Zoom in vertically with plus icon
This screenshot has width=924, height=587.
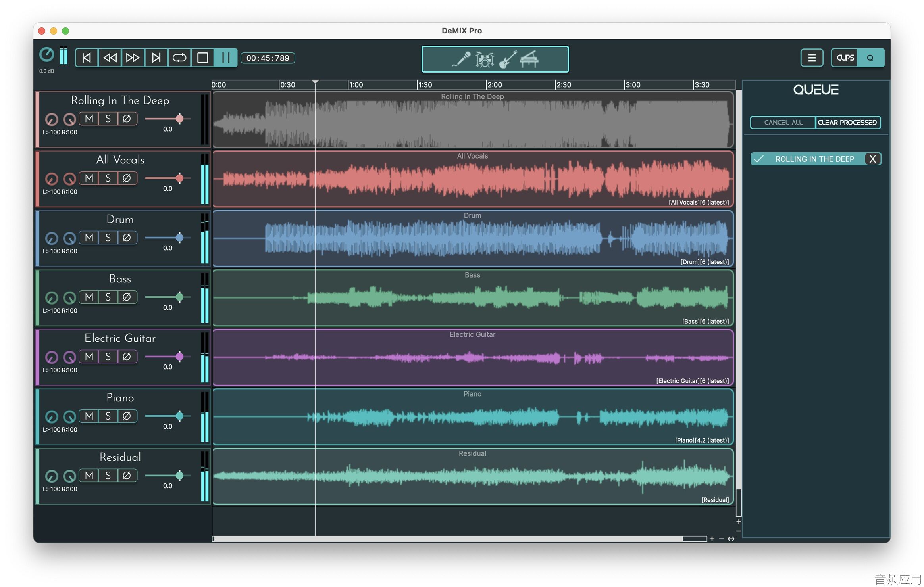[739, 522]
